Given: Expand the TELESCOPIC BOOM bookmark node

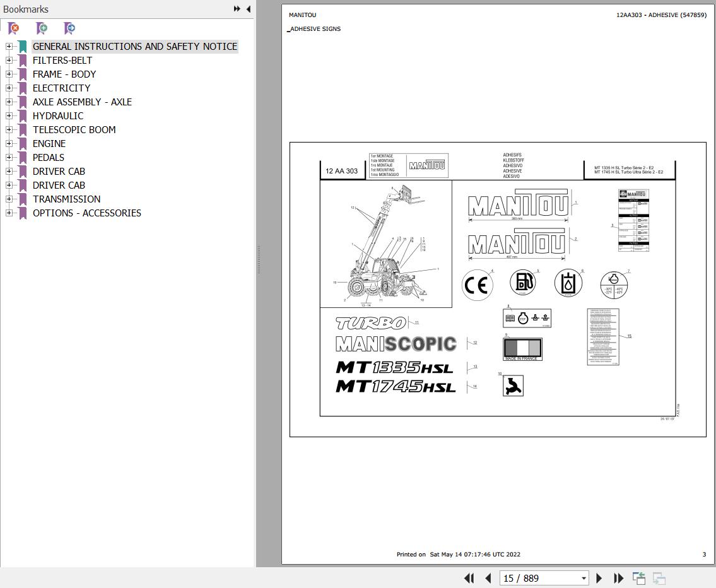Looking at the screenshot, I should click(9, 130).
